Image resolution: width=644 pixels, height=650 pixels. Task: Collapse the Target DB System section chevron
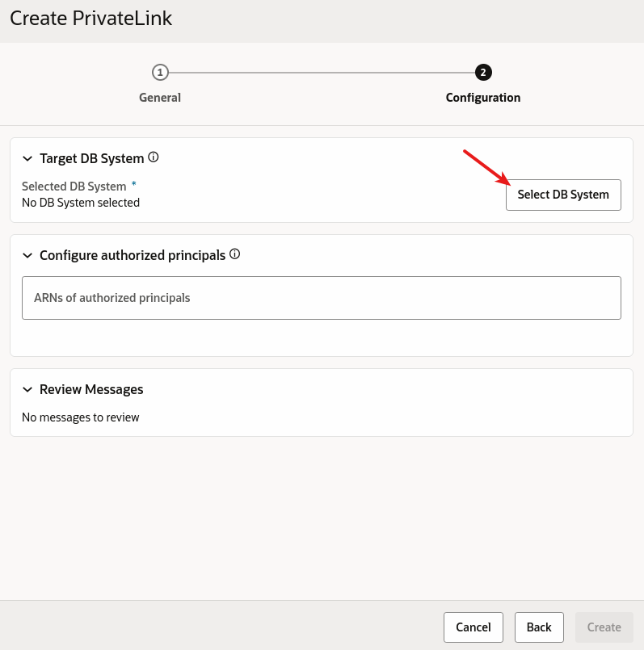(27, 159)
